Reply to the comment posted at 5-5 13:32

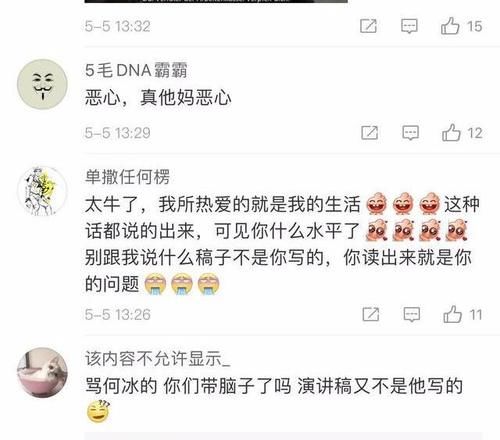point(409,26)
